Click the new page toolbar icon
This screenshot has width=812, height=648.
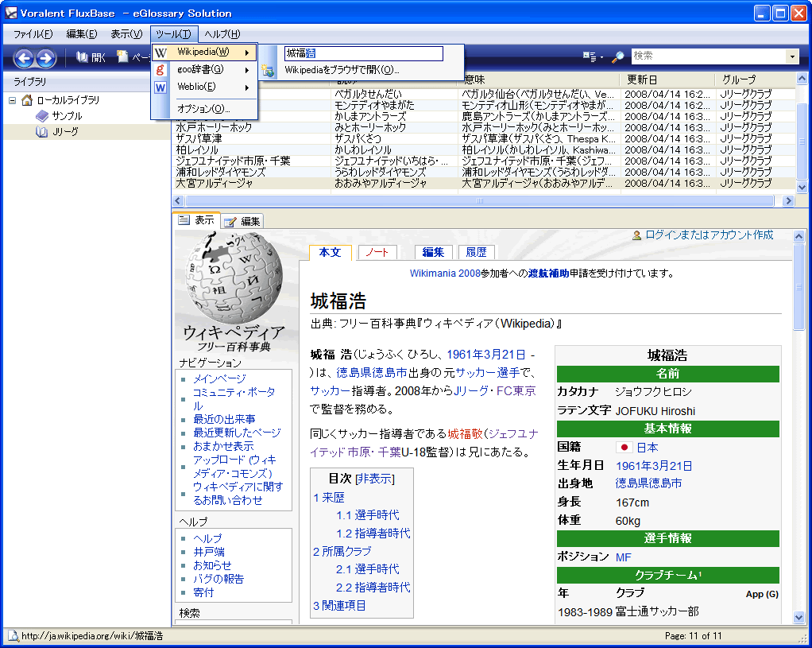(x=122, y=56)
